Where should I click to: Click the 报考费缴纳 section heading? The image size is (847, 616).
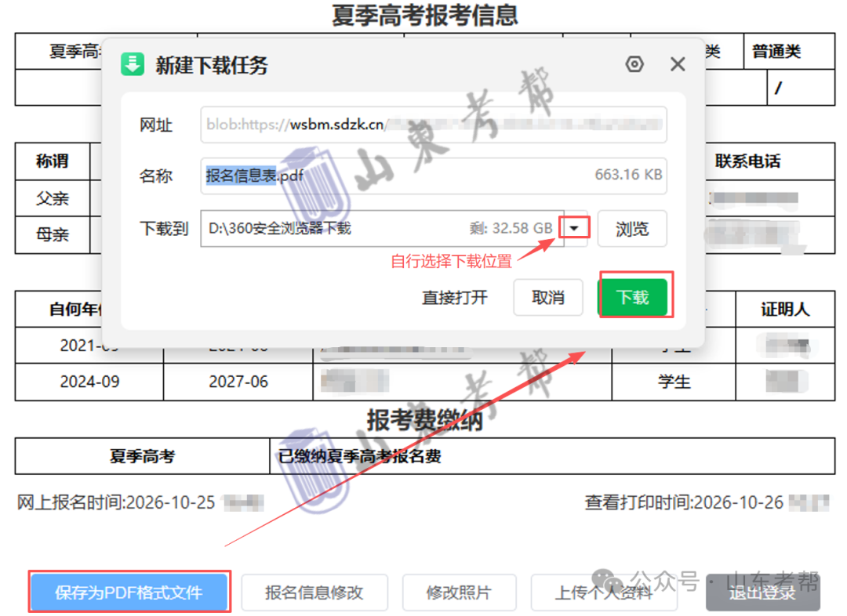pyautogui.click(x=424, y=420)
